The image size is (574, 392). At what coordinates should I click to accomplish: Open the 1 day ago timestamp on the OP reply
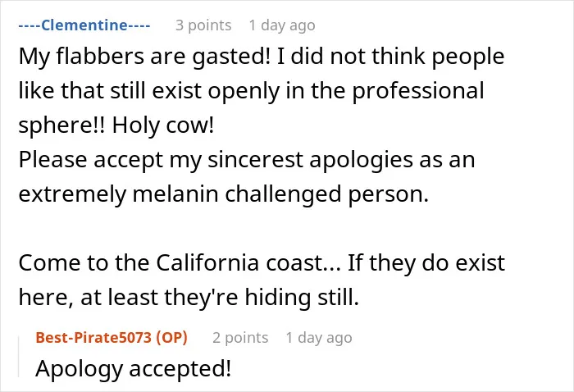pyautogui.click(x=319, y=337)
